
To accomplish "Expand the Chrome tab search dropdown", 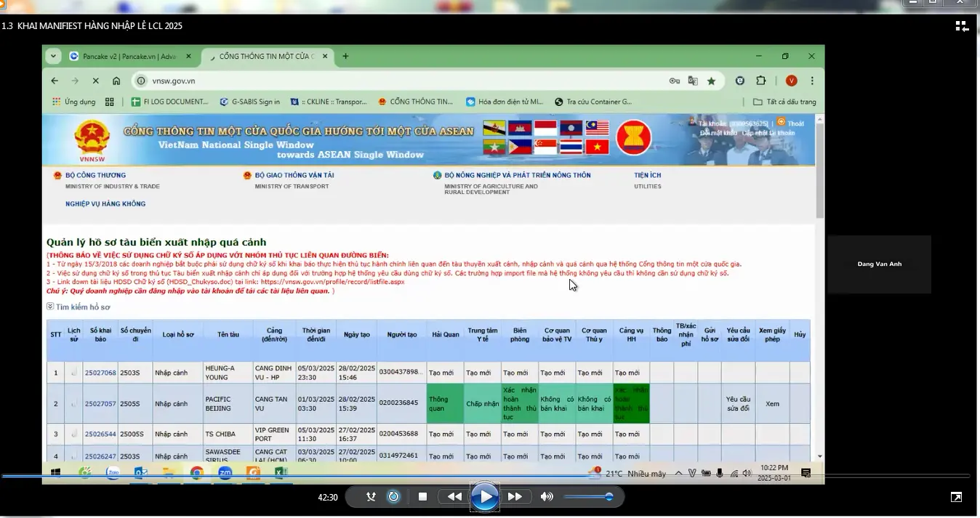I will [x=53, y=56].
